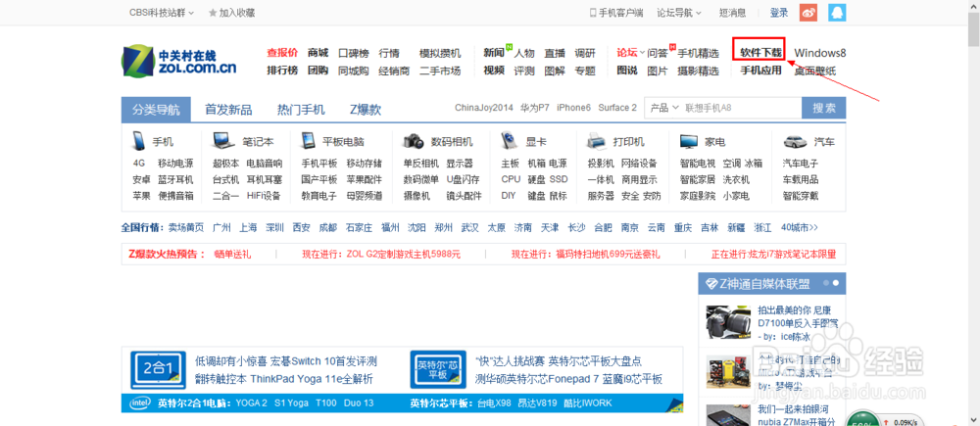Click the D7100 camera article thumbnail
This screenshot has width=980, height=426.
728,321
